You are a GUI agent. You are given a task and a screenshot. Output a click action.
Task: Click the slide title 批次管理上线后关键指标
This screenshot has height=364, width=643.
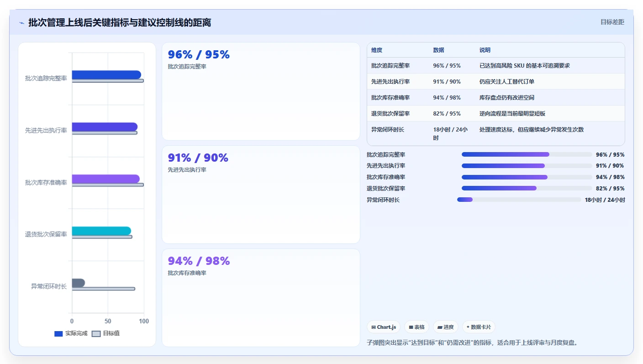pyautogui.click(x=120, y=23)
